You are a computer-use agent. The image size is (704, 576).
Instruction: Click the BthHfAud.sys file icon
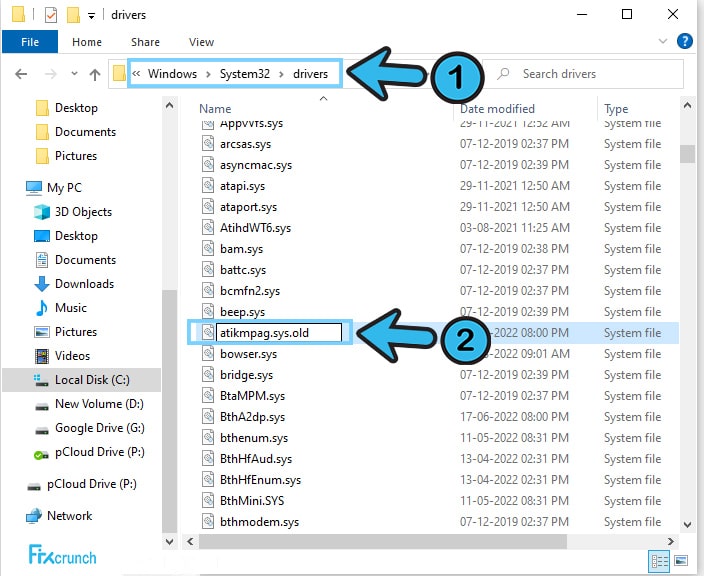pyautogui.click(x=207, y=459)
